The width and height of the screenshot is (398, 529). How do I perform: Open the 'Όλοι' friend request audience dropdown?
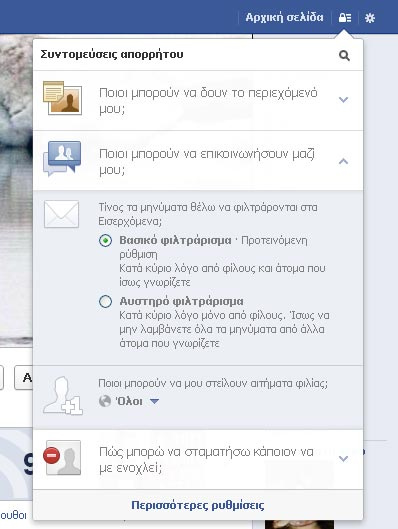(129, 401)
